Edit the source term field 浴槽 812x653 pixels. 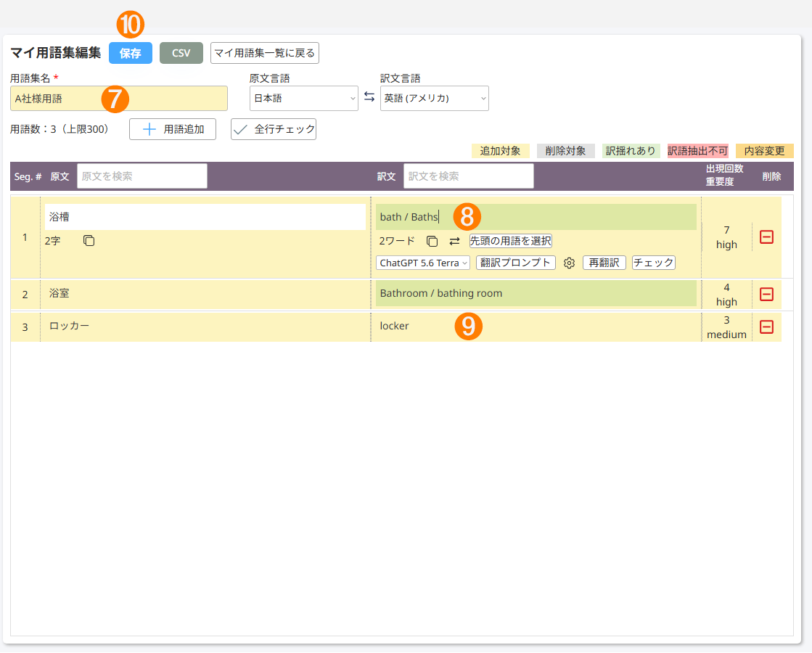tap(205, 217)
